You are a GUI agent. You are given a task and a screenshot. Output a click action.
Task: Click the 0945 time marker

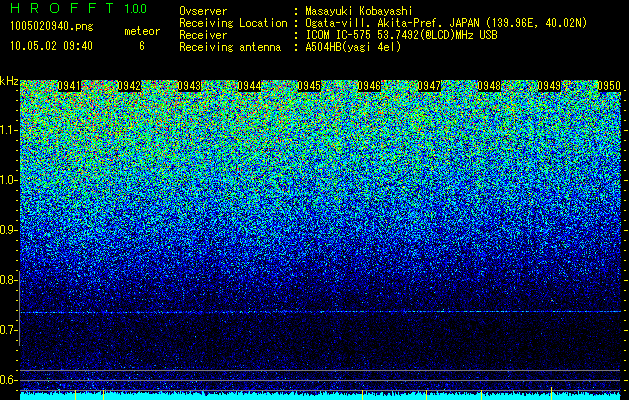click(309, 86)
